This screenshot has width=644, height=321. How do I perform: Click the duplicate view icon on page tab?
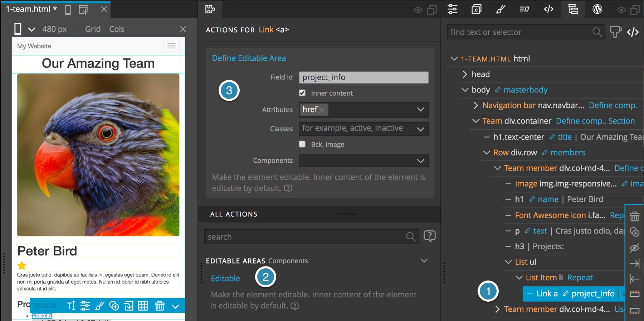point(83,10)
